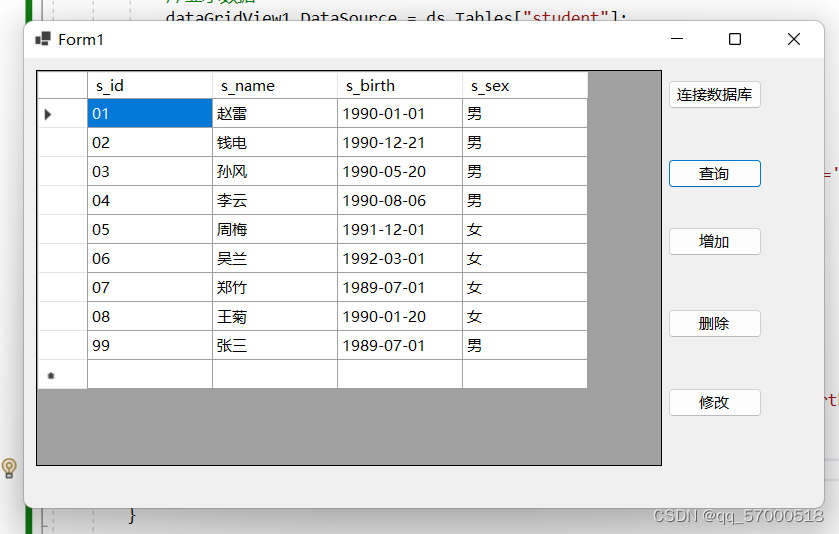Select the s_sex cell for 张三
The width and height of the screenshot is (839, 534).
(525, 345)
